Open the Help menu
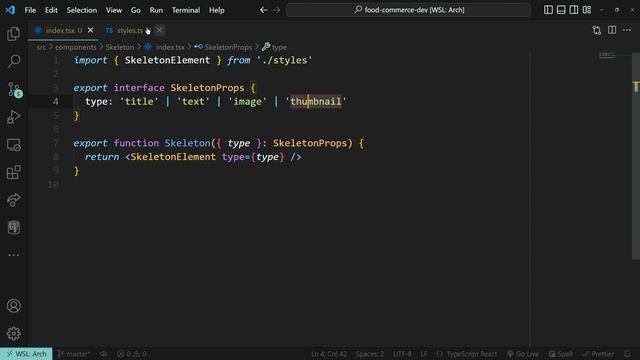 click(217, 10)
